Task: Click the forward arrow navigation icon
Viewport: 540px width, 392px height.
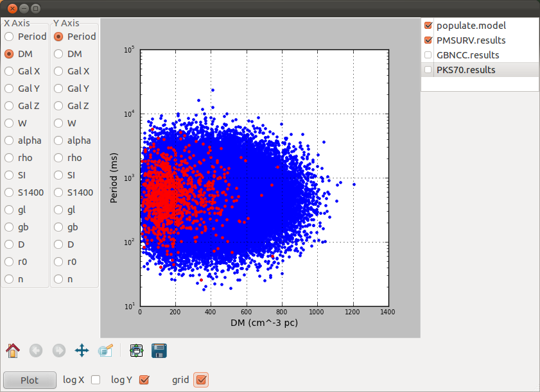Action: [58, 350]
